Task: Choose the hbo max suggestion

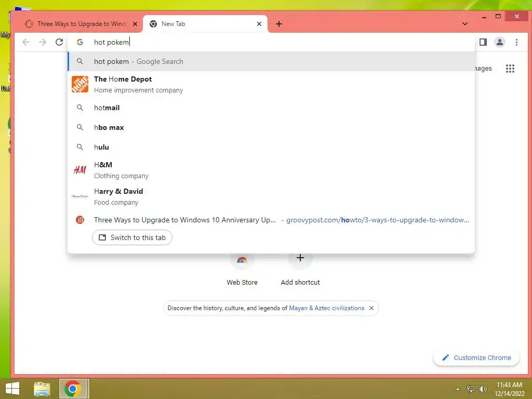Action: pyautogui.click(x=271, y=127)
